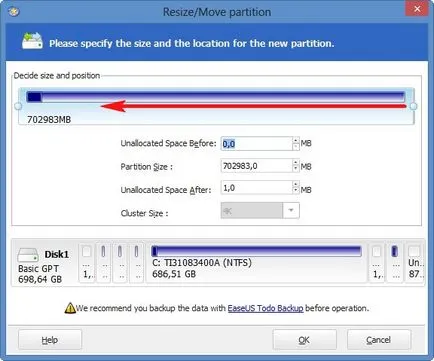Confirm with the OK button
Image resolution: width=434 pixels, height=361 pixels.
coord(304,340)
